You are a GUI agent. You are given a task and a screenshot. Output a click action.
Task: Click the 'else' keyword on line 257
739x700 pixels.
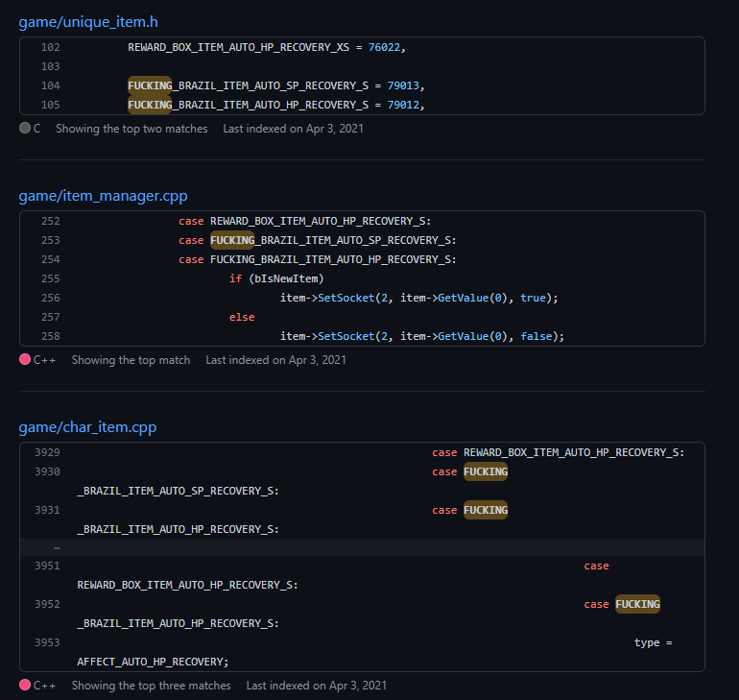tap(242, 317)
